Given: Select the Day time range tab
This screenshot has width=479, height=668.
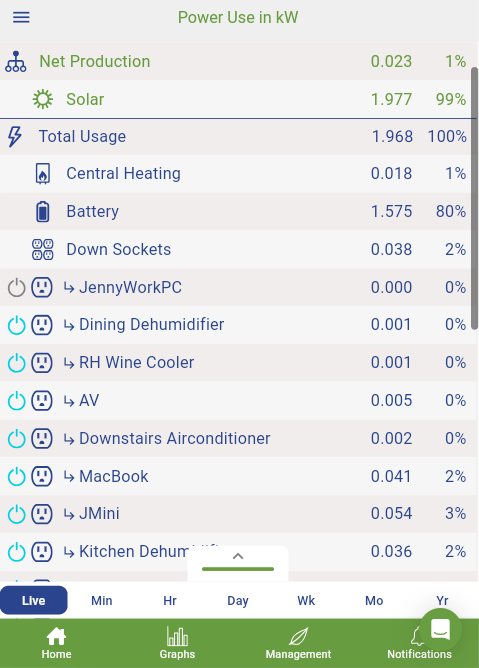Looking at the screenshot, I should 238,601.
